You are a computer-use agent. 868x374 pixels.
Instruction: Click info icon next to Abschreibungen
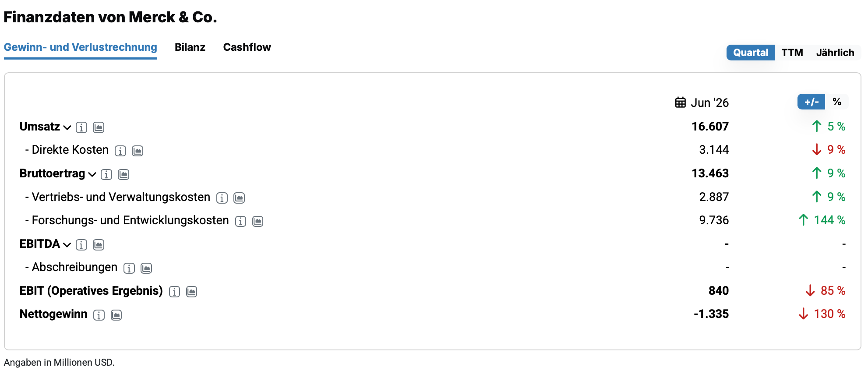click(129, 268)
